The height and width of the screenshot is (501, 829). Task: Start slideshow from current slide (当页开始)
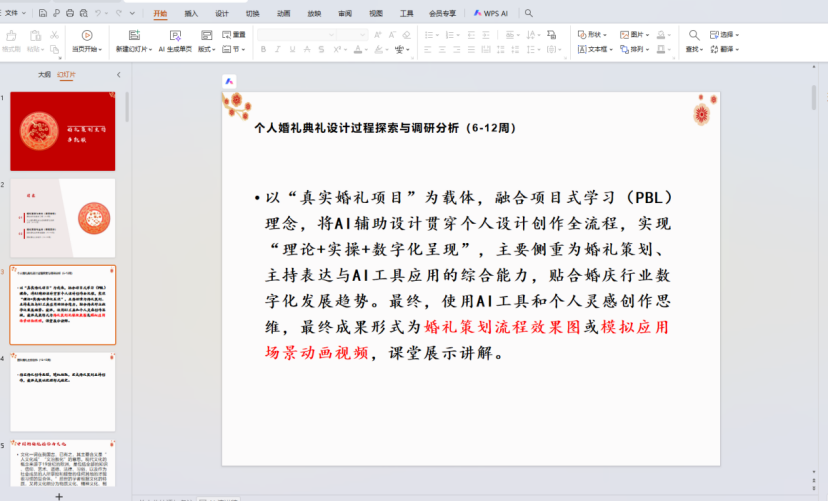tap(86, 37)
